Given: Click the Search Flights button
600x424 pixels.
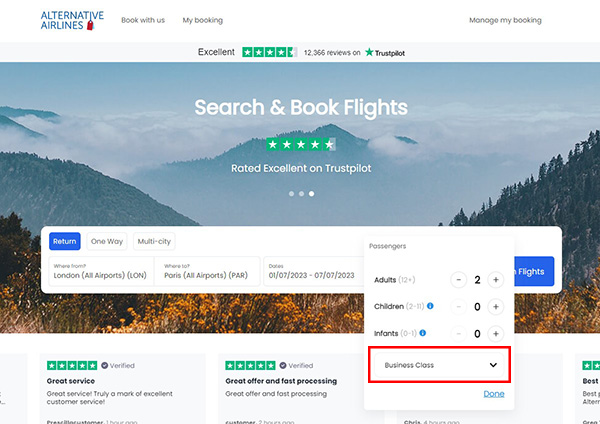Looking at the screenshot, I should tap(534, 271).
